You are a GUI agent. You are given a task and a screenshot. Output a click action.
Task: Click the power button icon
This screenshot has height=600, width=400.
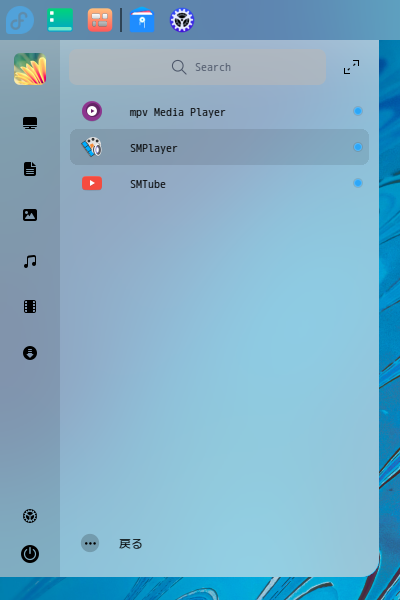[x=30, y=554]
